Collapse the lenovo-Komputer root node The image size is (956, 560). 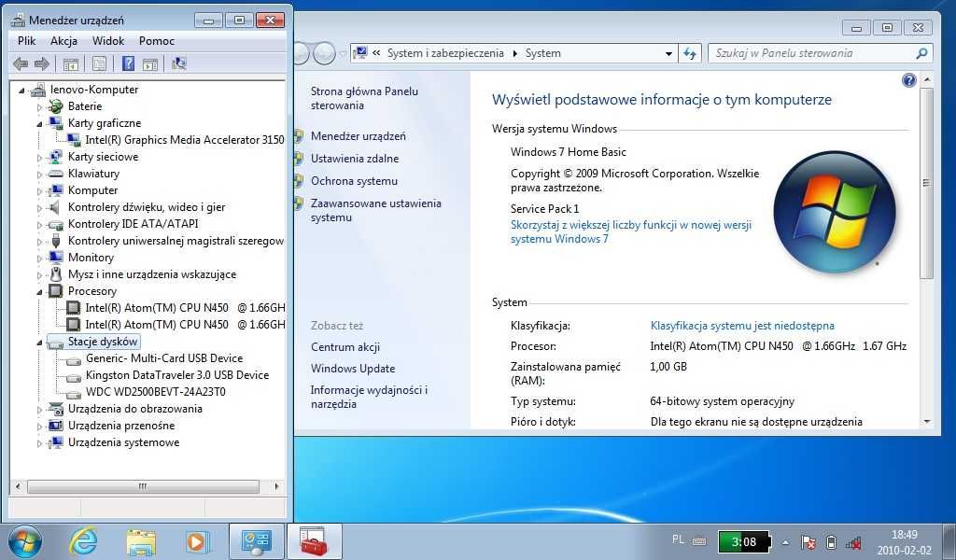pyautogui.click(x=22, y=91)
